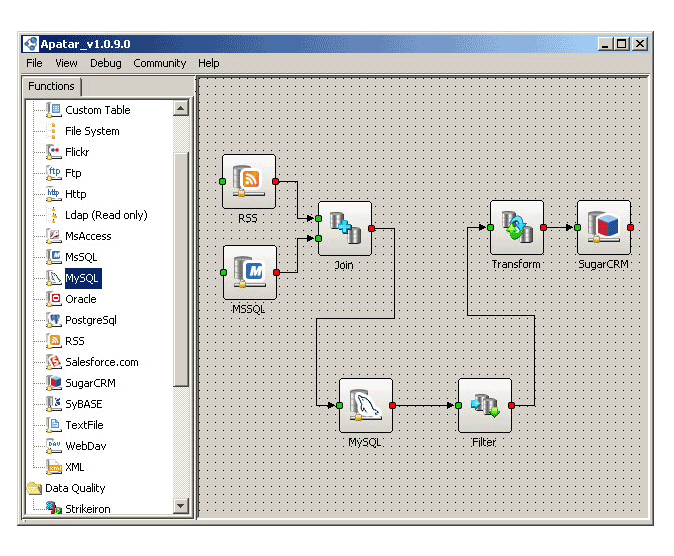Image resolution: width=674 pixels, height=556 pixels.
Task: Click the scroll down arrow in Functions panel
Action: (x=181, y=506)
